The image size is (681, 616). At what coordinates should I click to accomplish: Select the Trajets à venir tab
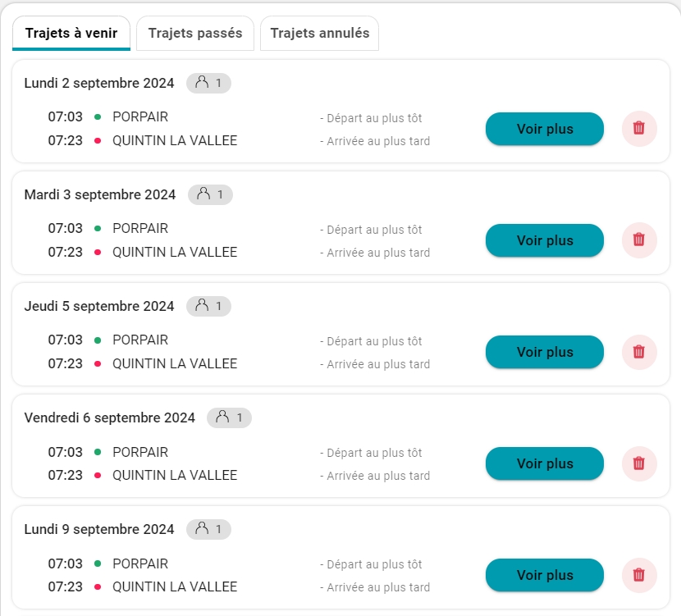tap(71, 34)
